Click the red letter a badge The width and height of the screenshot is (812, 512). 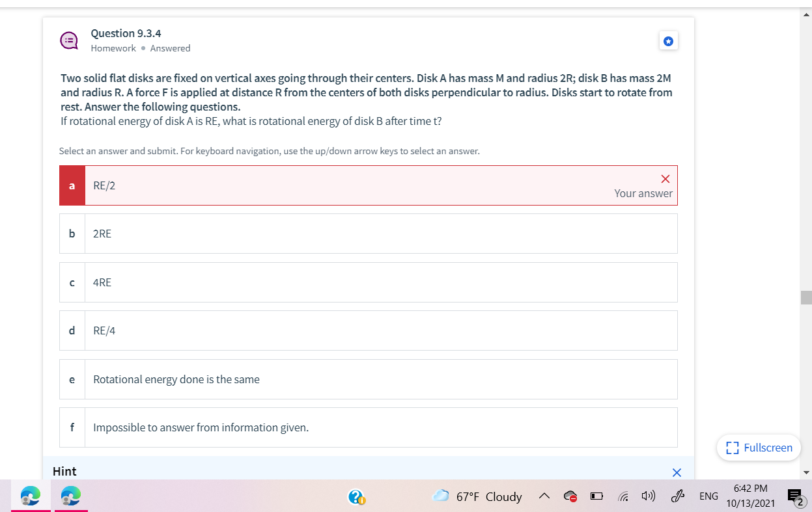click(72, 185)
